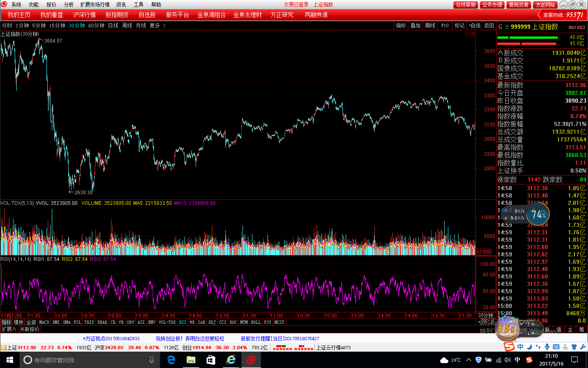This screenshot has height=368, width=588.
Task: Click the 方正网站 button
Action: pyautogui.click(x=546, y=4)
